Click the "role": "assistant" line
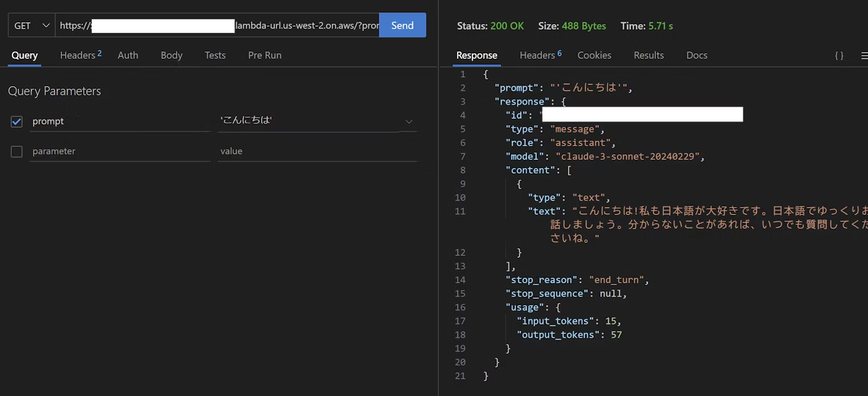Viewport: 868px width, 396px height. pos(560,143)
